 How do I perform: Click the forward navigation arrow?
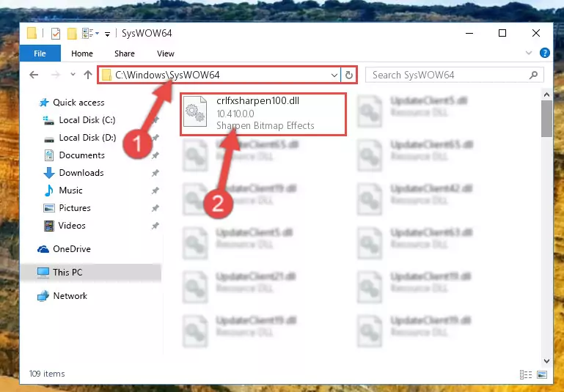click(x=56, y=75)
